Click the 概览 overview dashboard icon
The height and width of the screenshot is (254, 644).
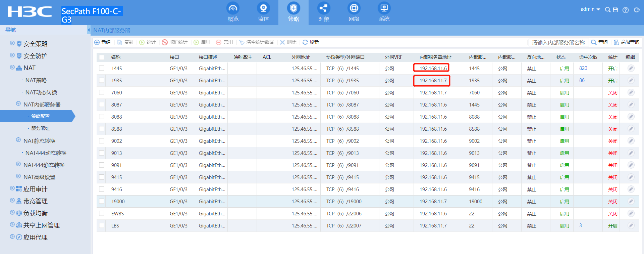tap(233, 9)
